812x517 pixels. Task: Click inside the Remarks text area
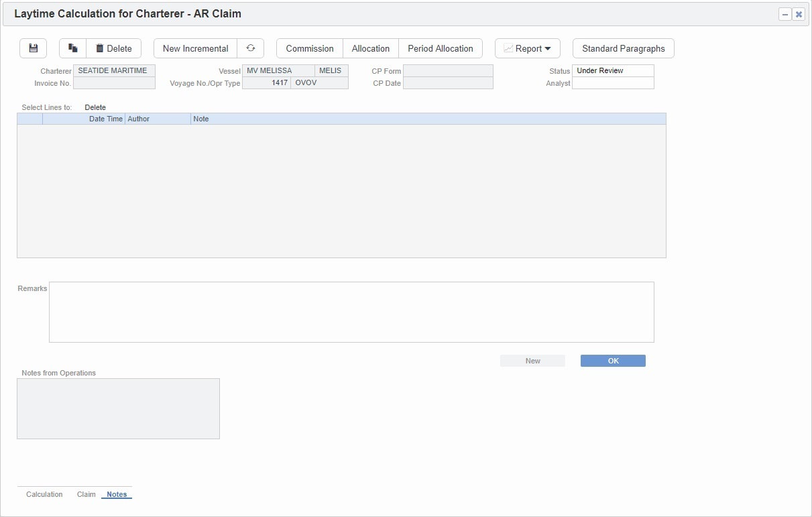pyautogui.click(x=351, y=312)
